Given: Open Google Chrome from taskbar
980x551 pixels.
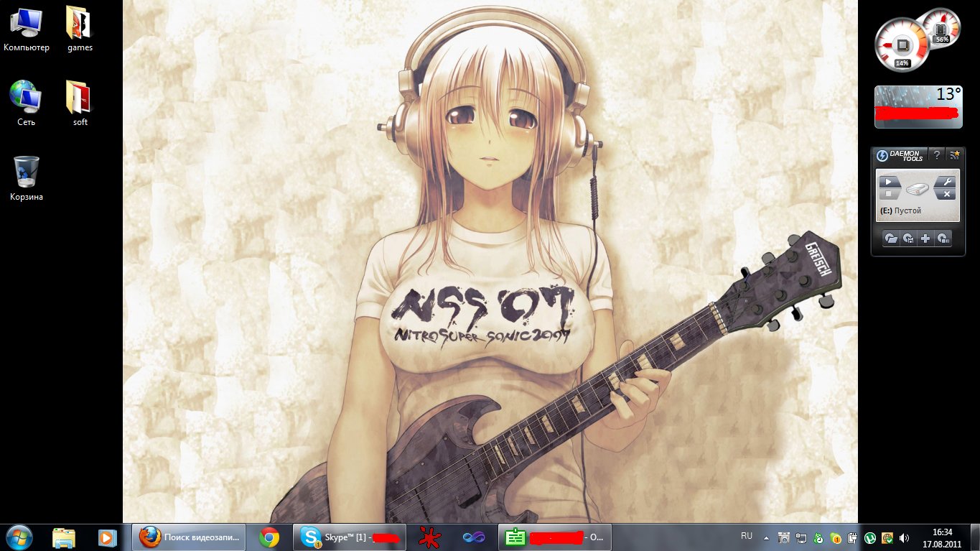Looking at the screenshot, I should (x=269, y=537).
